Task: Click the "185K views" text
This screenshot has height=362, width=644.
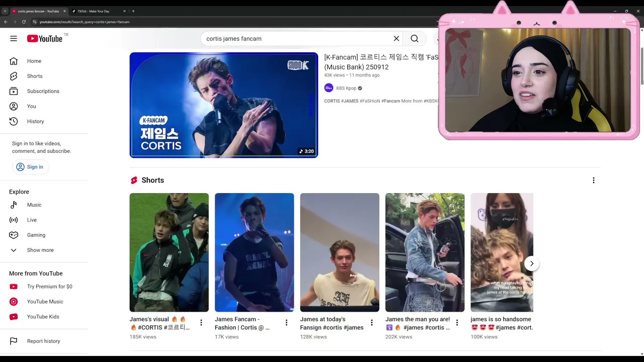Action: pyautogui.click(x=143, y=337)
